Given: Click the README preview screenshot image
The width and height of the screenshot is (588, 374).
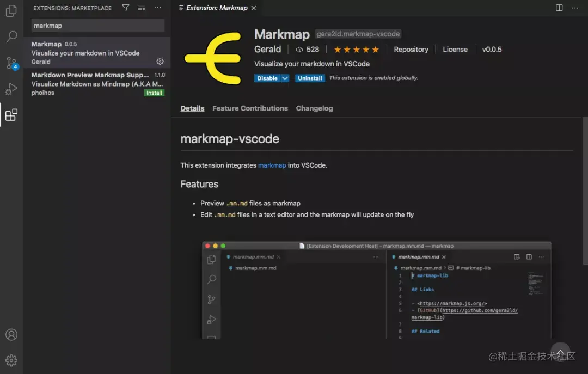Looking at the screenshot, I should (x=377, y=290).
